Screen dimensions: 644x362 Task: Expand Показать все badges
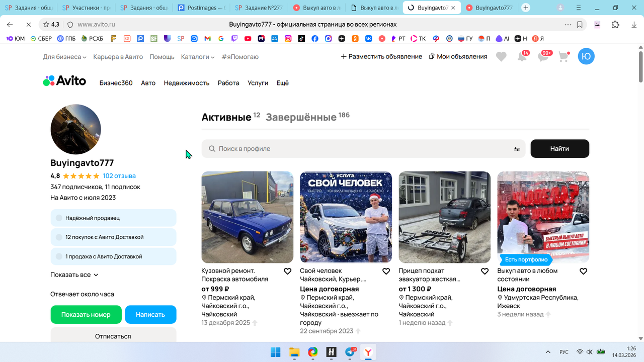[x=74, y=275]
